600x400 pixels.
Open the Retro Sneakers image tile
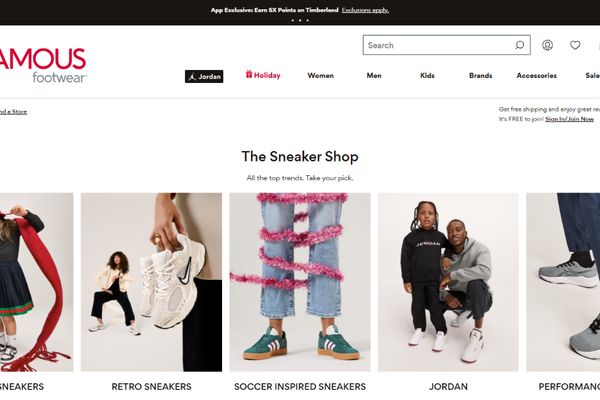coord(152,282)
